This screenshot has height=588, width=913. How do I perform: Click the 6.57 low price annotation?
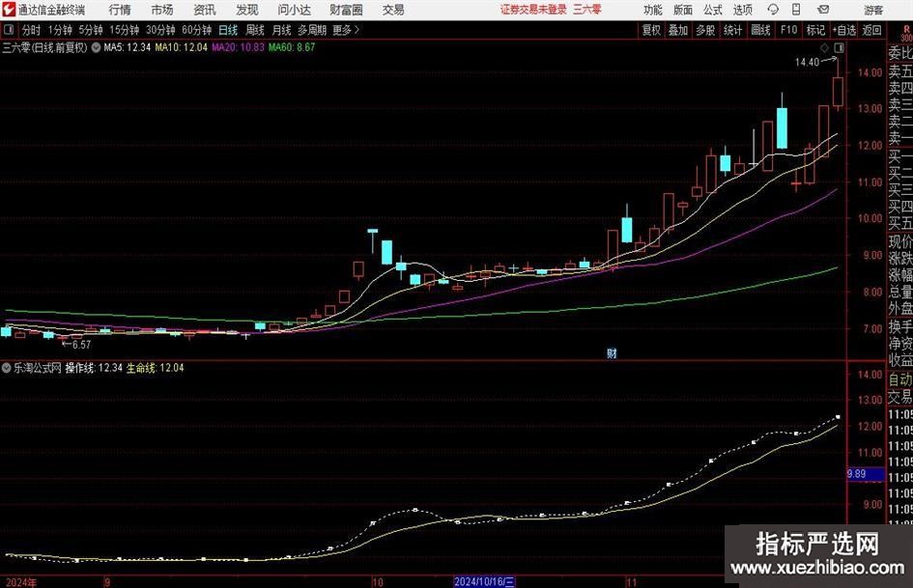(x=81, y=345)
